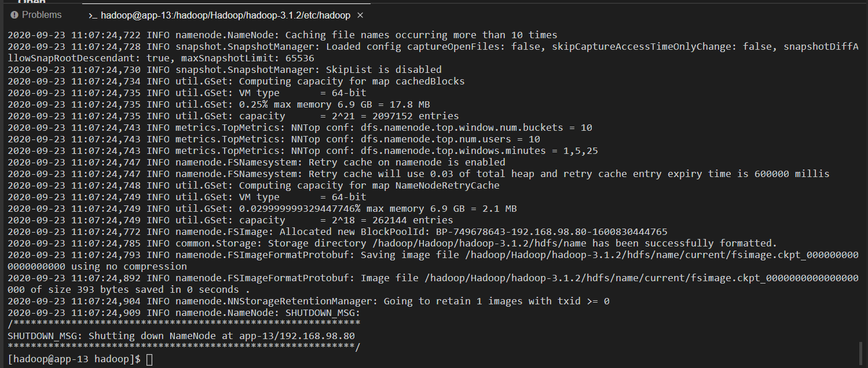The image size is (868, 368).
Task: Click the 'dfs.namenode.top.num.users = 10' line
Action: pyautogui.click(x=274, y=139)
